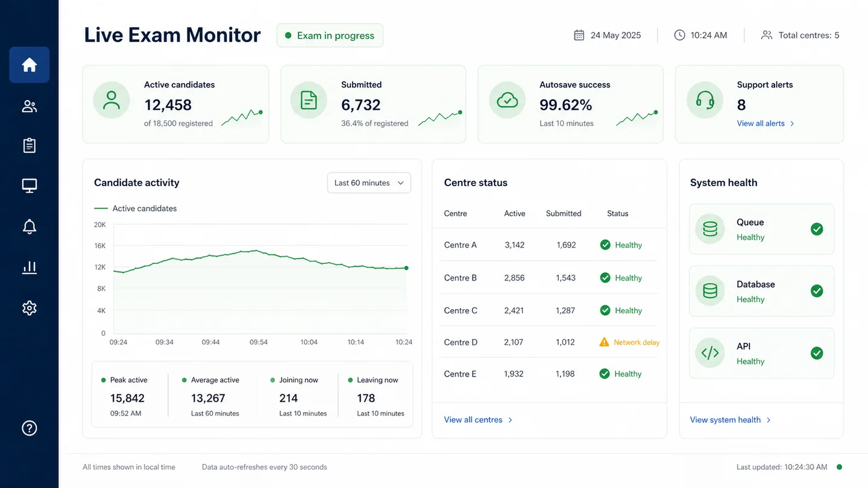Open the bar chart reports icon
The height and width of the screenshot is (488, 868).
pos(30,267)
